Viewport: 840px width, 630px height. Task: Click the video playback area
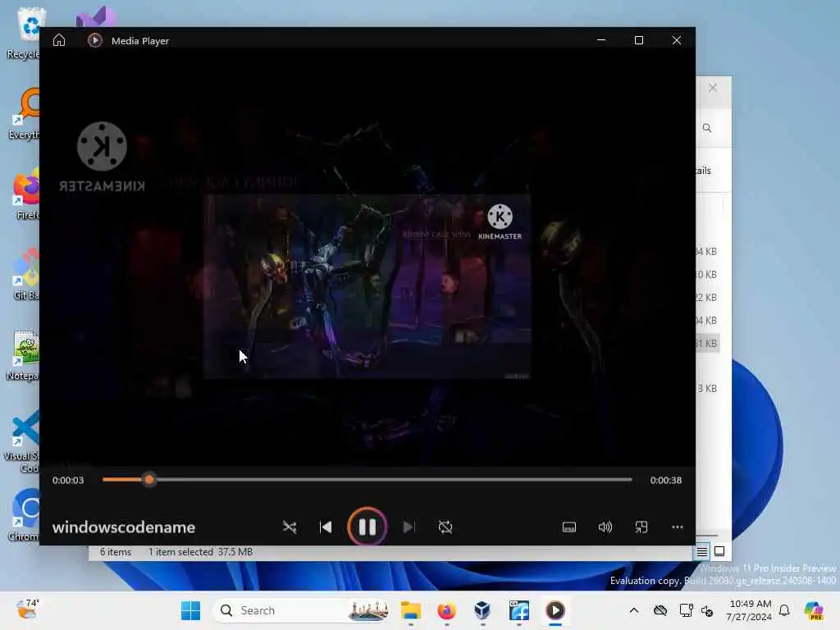(x=367, y=257)
